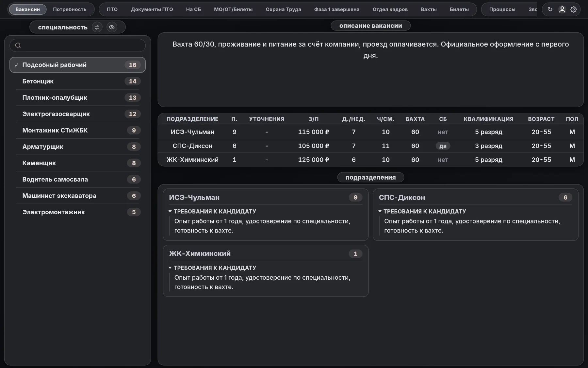Click the 'да' СБ badge for СПС-Диксон

point(443,146)
